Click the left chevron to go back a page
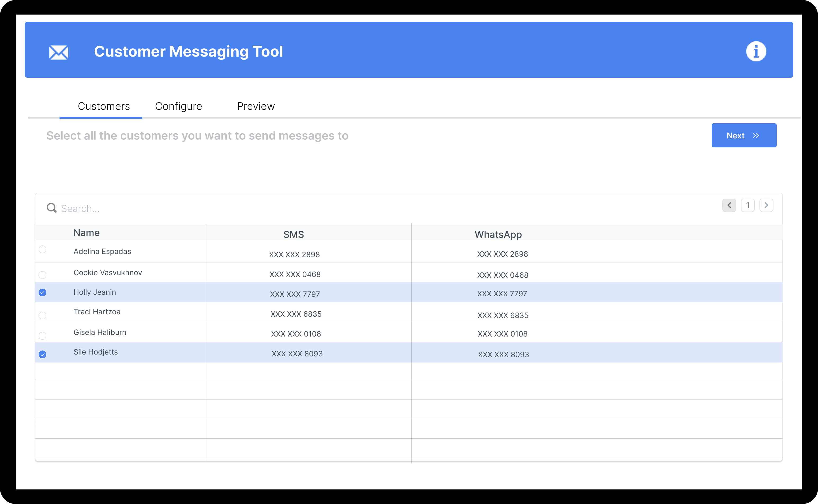The height and width of the screenshot is (504, 818). click(729, 205)
